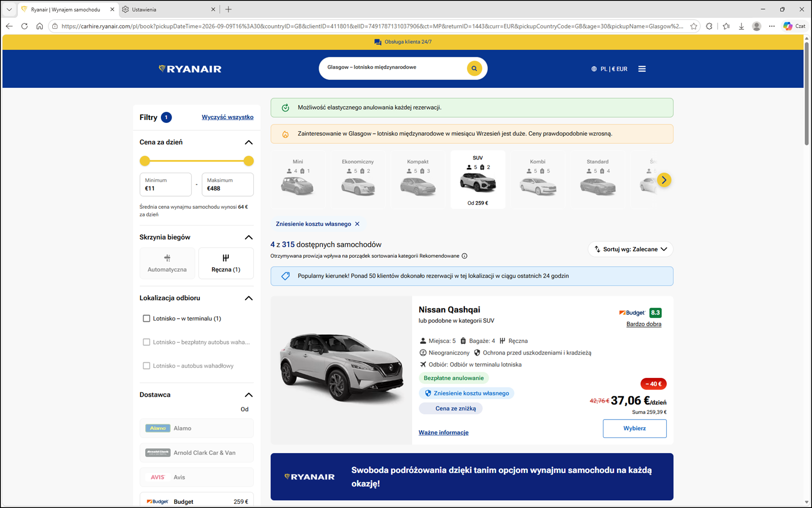Click Bardzo dobra rating link
This screenshot has width=812, height=508.
coord(644,324)
